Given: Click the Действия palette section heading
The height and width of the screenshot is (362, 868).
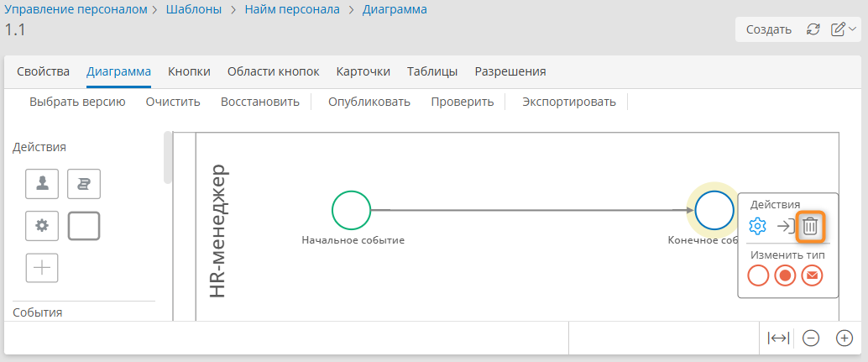Looking at the screenshot, I should [x=39, y=147].
